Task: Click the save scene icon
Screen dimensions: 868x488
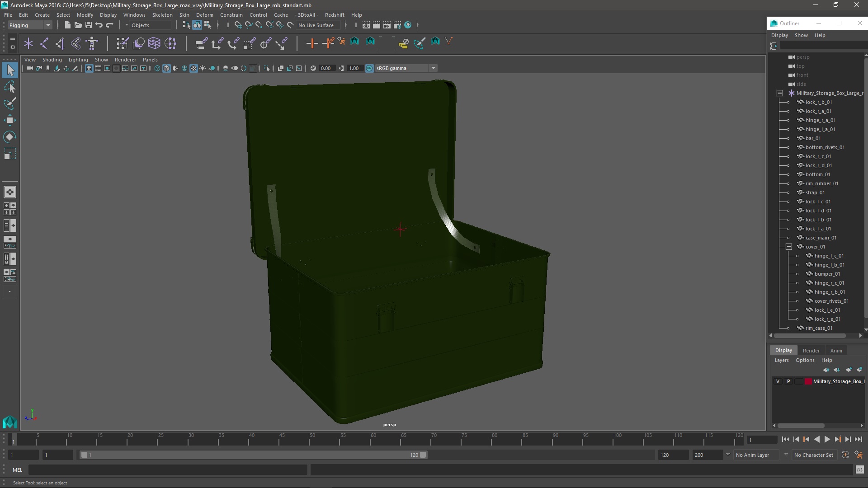Action: pyautogui.click(x=89, y=25)
